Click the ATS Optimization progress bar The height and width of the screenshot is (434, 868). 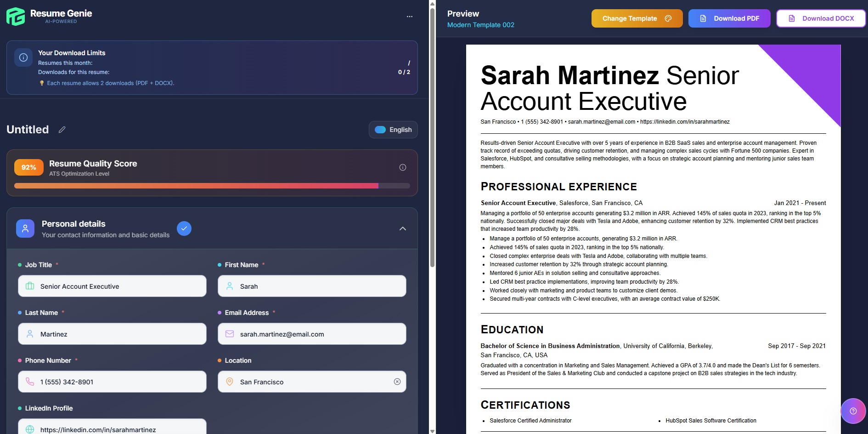[212, 186]
